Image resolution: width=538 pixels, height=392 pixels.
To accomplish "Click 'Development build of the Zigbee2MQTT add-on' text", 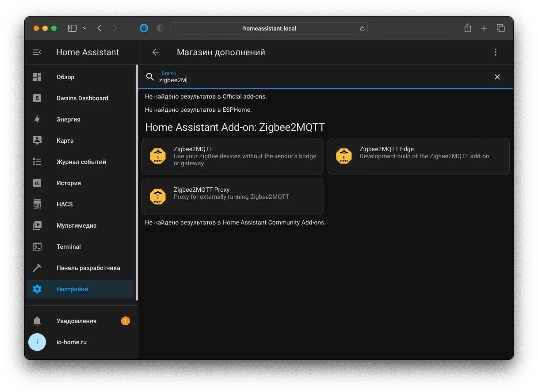I will [x=424, y=156].
